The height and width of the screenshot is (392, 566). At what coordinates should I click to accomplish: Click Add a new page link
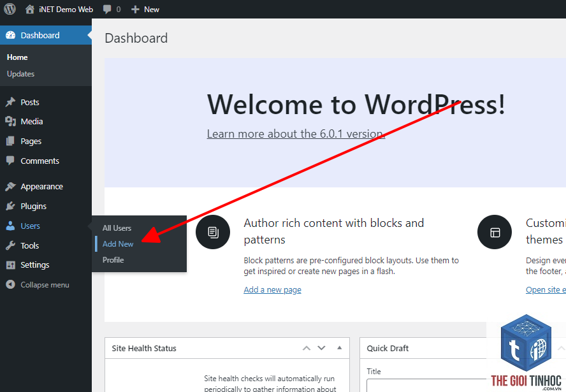point(273,290)
